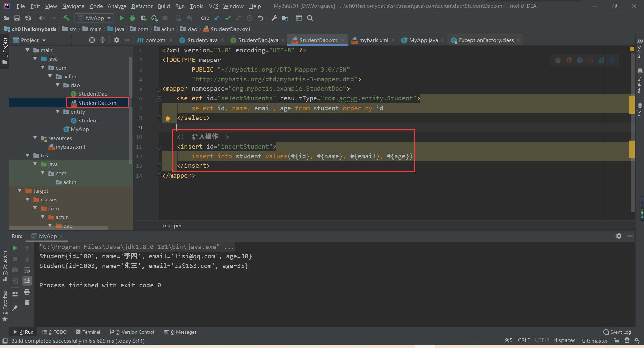Open Run panel settings gear
The height and width of the screenshot is (348, 644).
point(619,236)
